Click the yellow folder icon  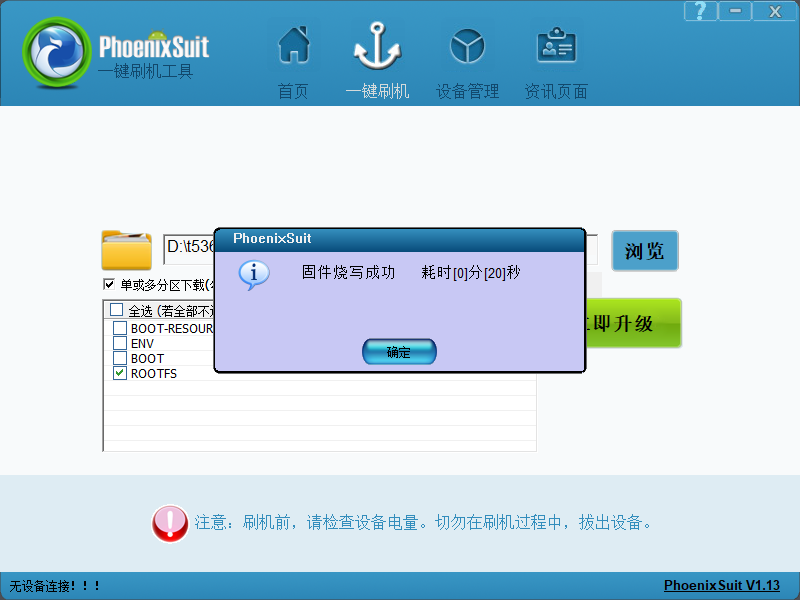click(x=126, y=250)
